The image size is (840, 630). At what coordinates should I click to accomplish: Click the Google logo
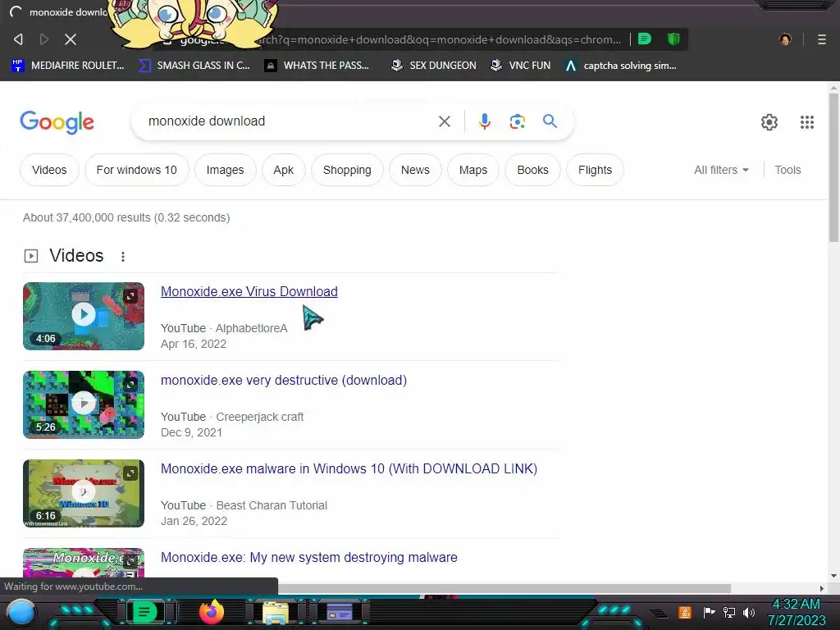tap(57, 122)
